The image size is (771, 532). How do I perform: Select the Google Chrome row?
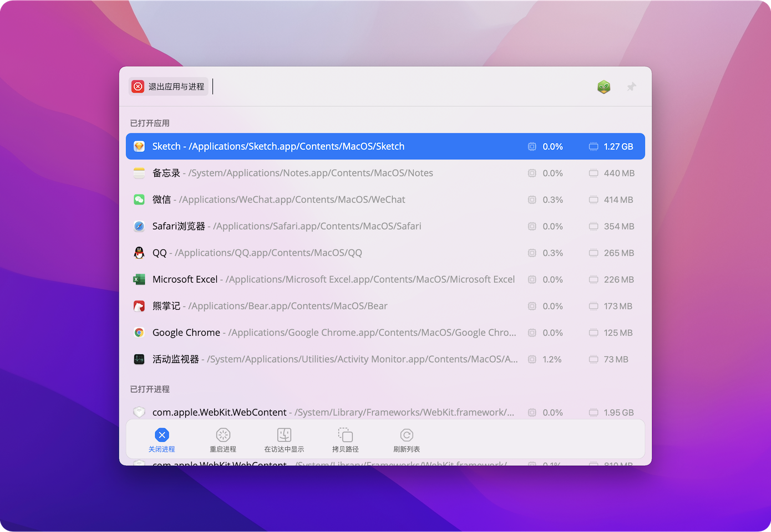tap(385, 332)
